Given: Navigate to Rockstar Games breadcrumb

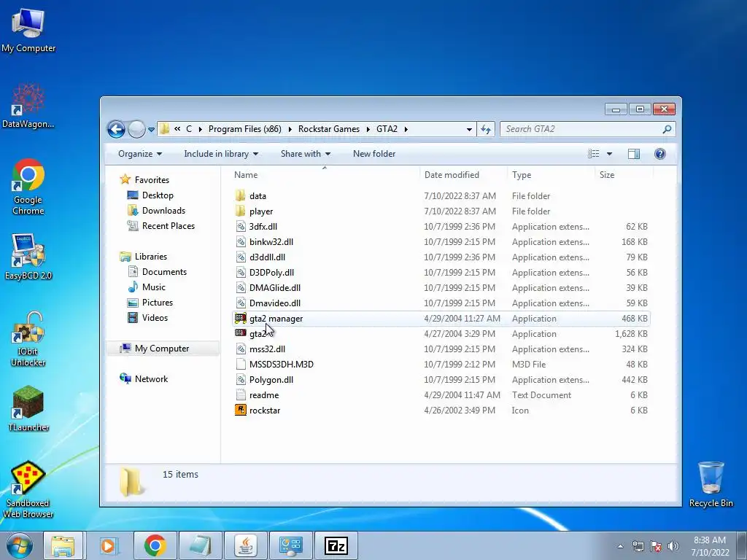Looking at the screenshot, I should 329,129.
